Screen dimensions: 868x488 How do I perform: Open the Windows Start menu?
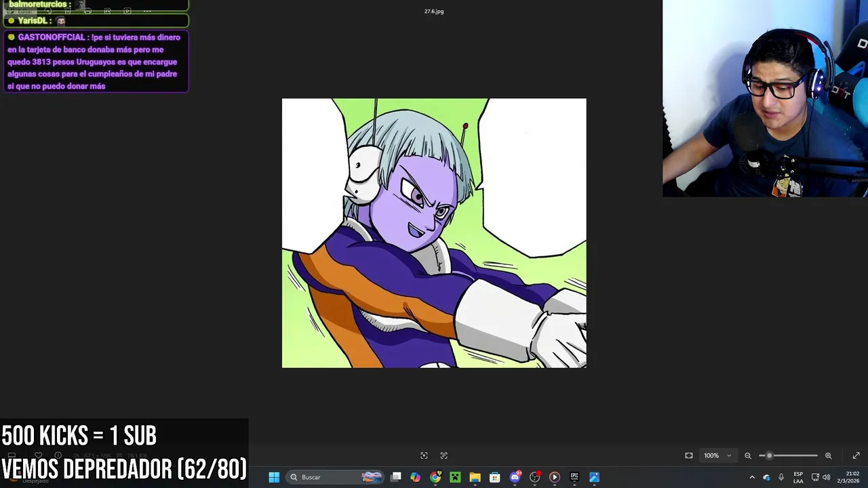(x=274, y=477)
